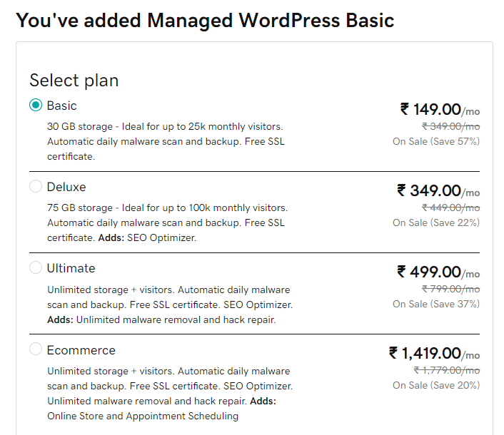Image resolution: width=504 pixels, height=435 pixels.
Task: Select the Deluxe plan radio button
Action: click(36, 186)
